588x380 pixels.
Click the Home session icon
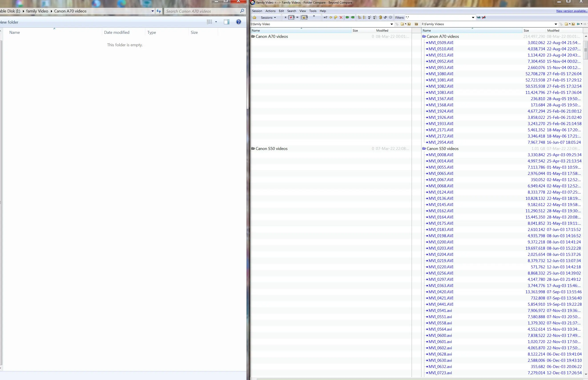(255, 18)
